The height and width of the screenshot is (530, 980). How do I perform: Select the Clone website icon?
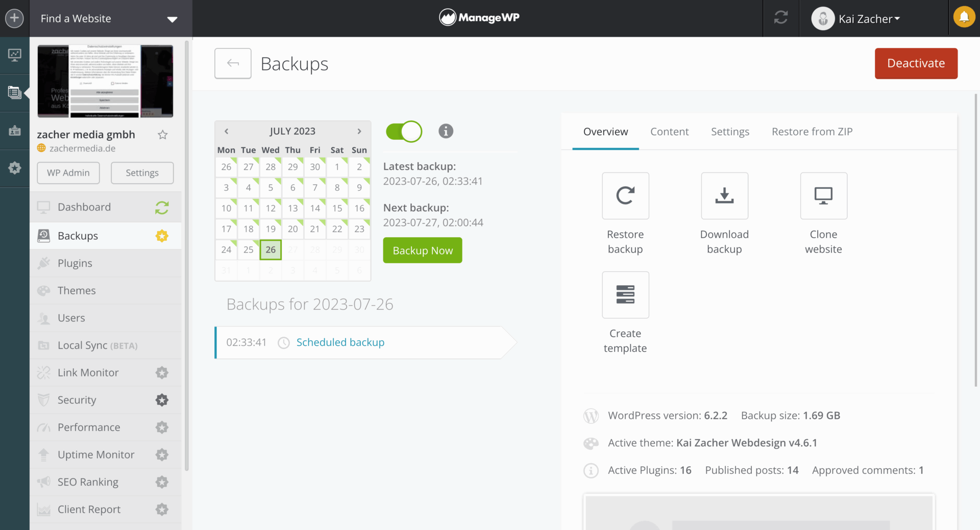[x=823, y=196]
